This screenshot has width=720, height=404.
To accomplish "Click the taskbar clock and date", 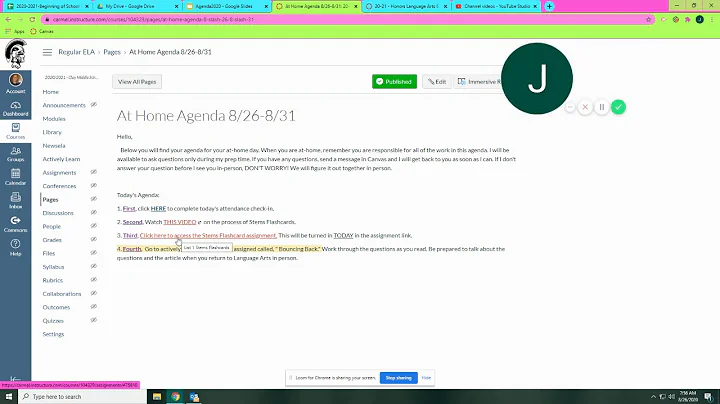I will coord(687,397).
